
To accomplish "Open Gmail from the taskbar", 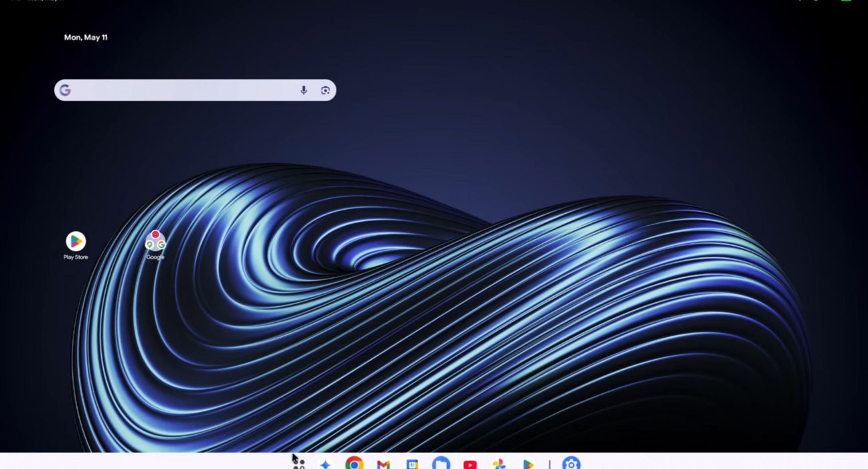I will [x=383, y=464].
